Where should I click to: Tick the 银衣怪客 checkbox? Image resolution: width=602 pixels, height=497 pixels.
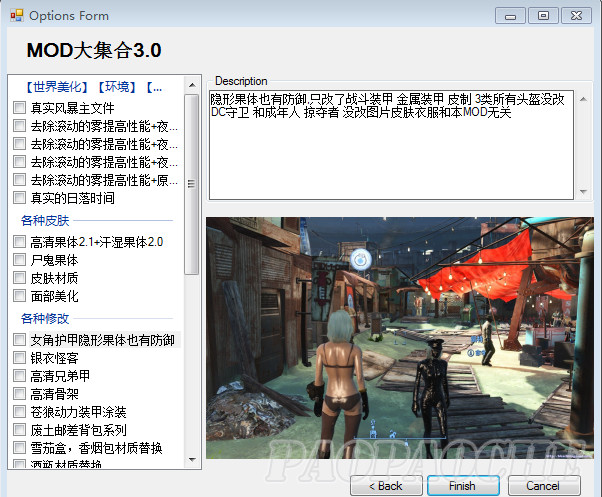[x=19, y=358]
